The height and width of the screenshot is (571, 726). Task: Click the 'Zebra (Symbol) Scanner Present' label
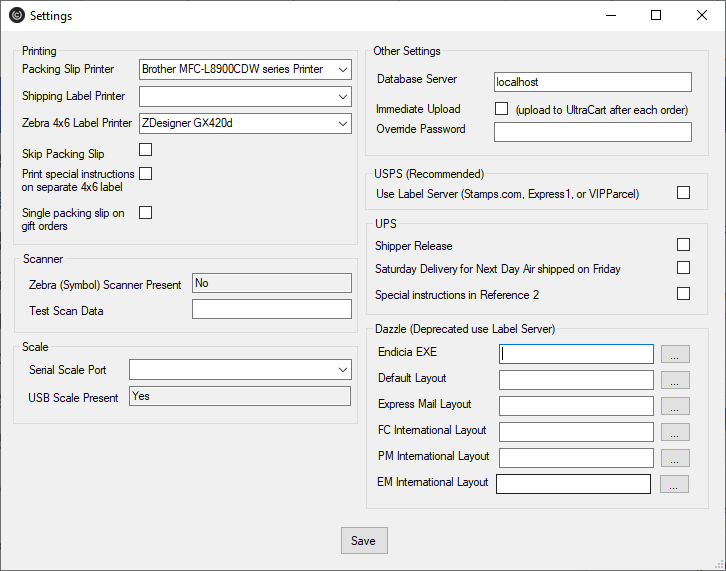click(105, 285)
